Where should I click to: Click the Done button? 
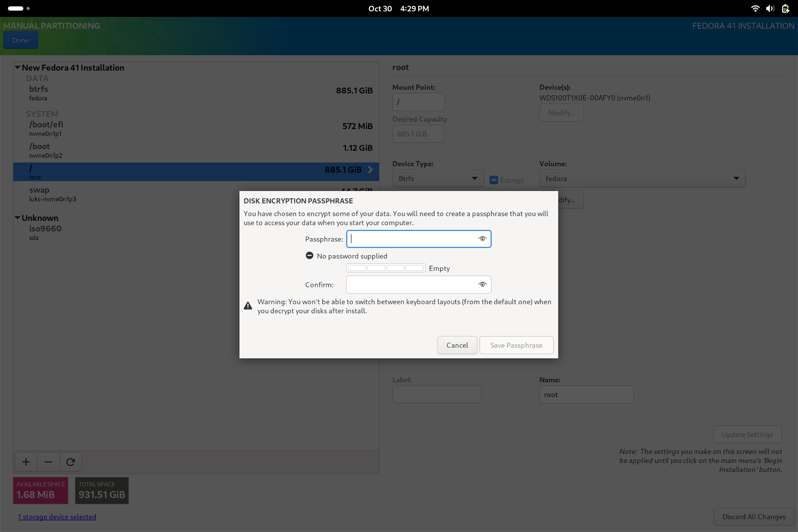(x=21, y=40)
